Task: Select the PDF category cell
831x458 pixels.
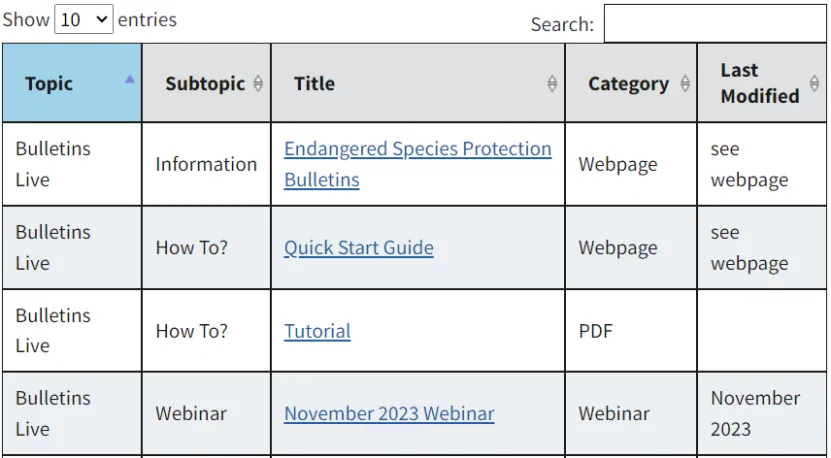Action: click(631, 331)
